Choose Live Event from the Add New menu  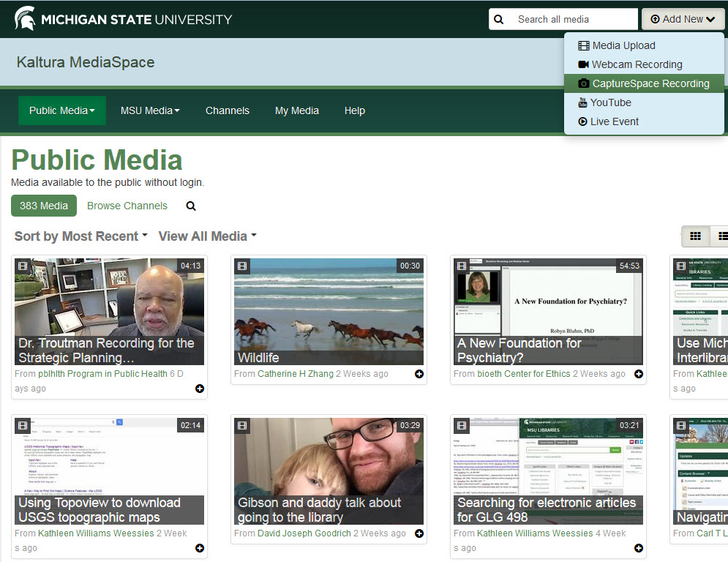coord(644,121)
